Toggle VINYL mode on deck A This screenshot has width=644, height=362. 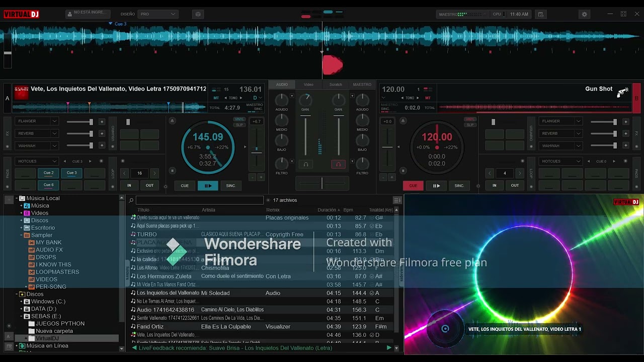(239, 119)
